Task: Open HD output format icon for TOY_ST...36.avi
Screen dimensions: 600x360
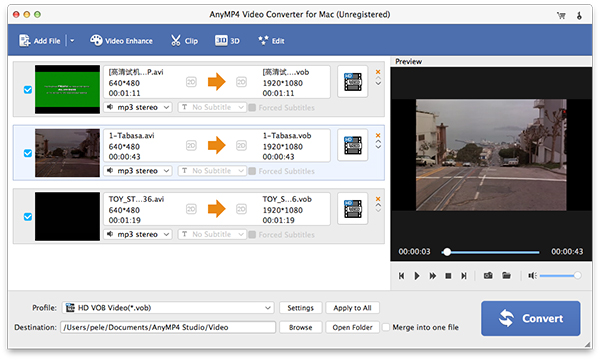Action: 352,209
